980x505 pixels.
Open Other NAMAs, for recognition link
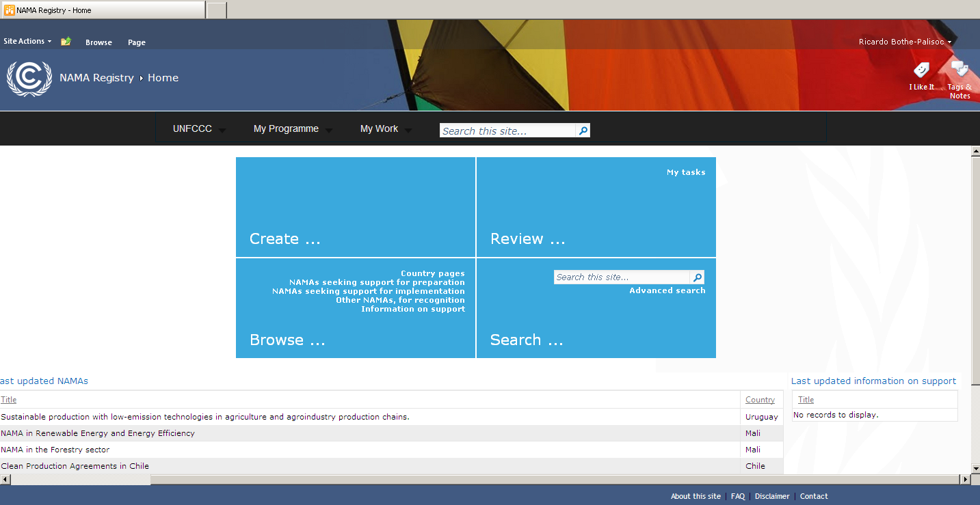pos(400,300)
